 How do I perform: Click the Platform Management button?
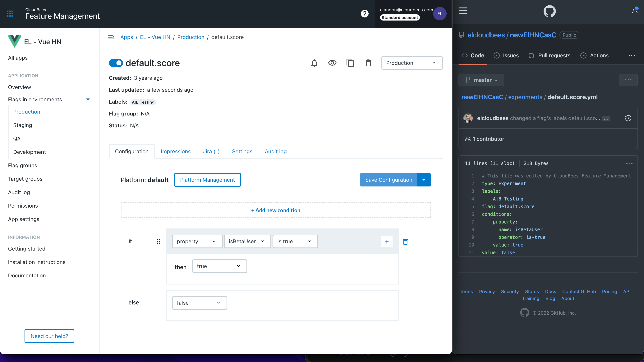pyautogui.click(x=207, y=180)
